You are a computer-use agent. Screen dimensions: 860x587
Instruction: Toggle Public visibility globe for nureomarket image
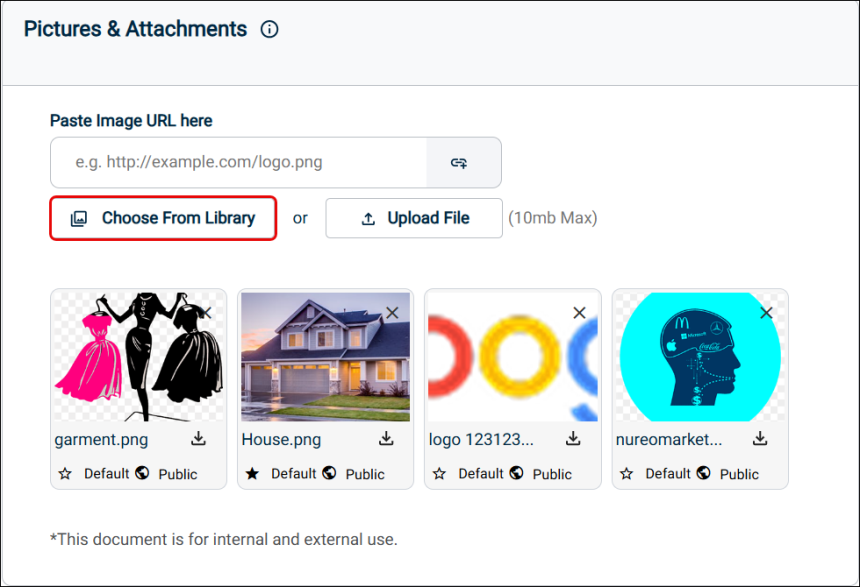tap(704, 473)
